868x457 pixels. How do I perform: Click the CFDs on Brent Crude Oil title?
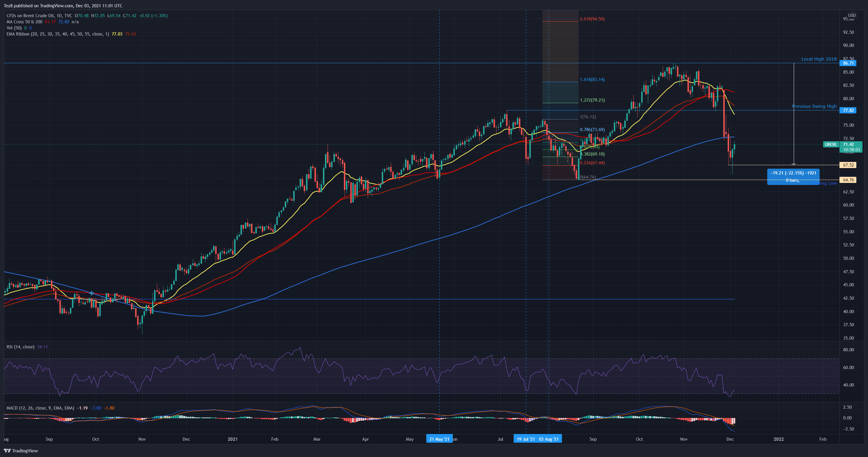pos(39,15)
